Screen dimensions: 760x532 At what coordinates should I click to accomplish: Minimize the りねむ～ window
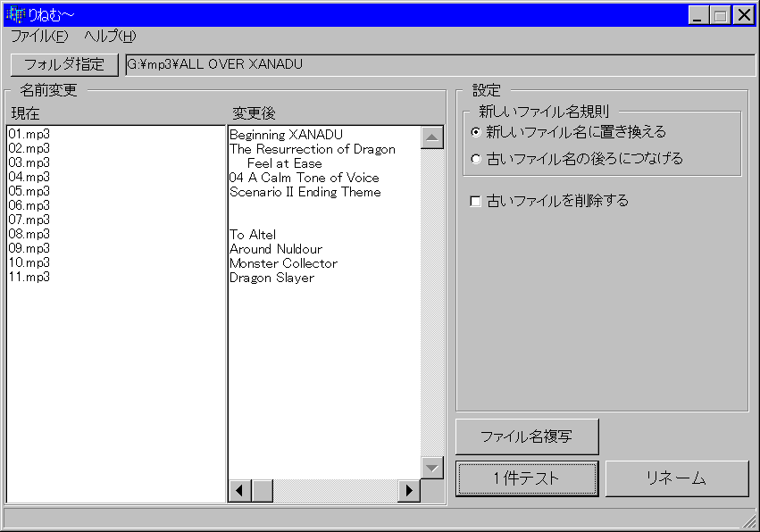698,15
